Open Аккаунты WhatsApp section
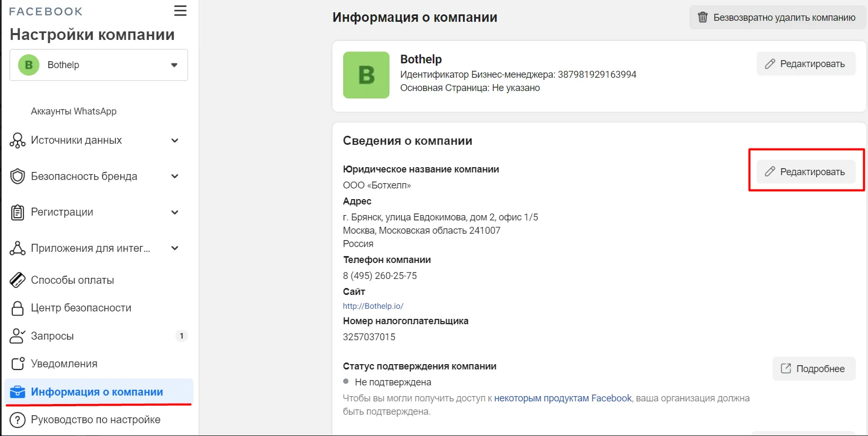The image size is (868, 436). click(74, 111)
